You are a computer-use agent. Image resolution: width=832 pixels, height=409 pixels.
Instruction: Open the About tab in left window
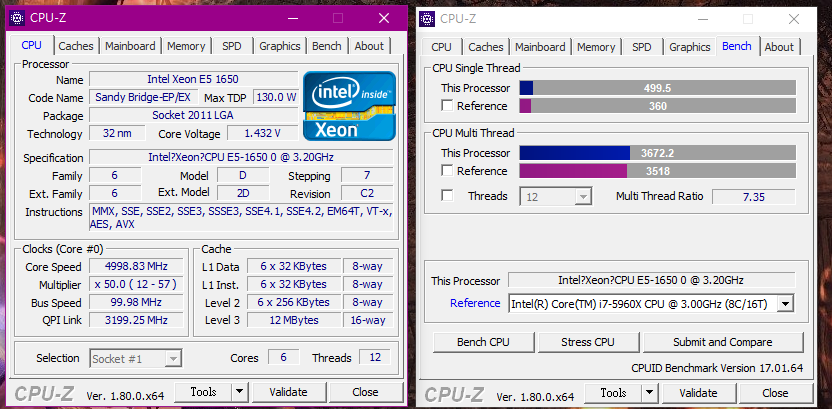pyautogui.click(x=369, y=46)
